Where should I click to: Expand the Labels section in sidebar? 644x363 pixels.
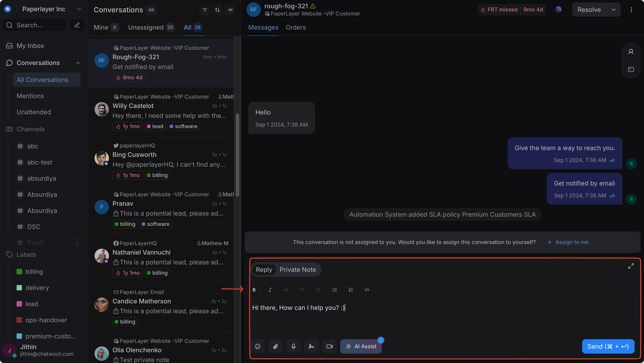[x=26, y=255]
